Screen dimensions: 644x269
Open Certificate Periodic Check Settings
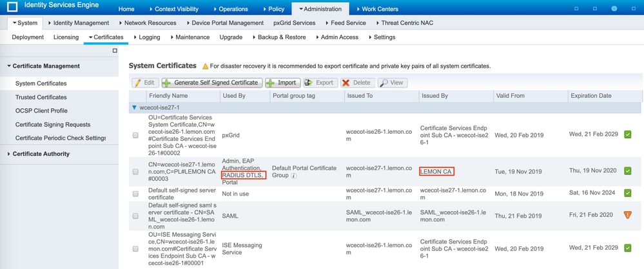coord(59,138)
